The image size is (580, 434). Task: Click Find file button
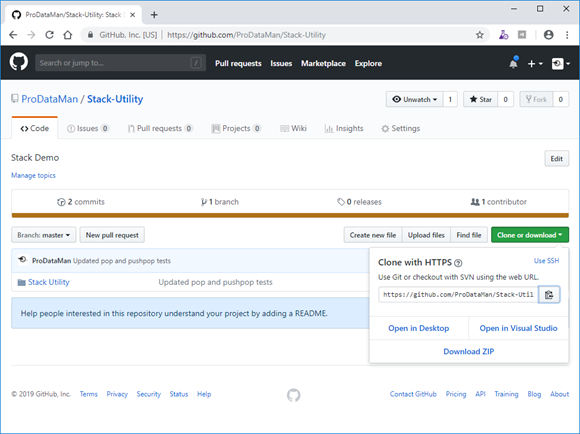pos(469,235)
